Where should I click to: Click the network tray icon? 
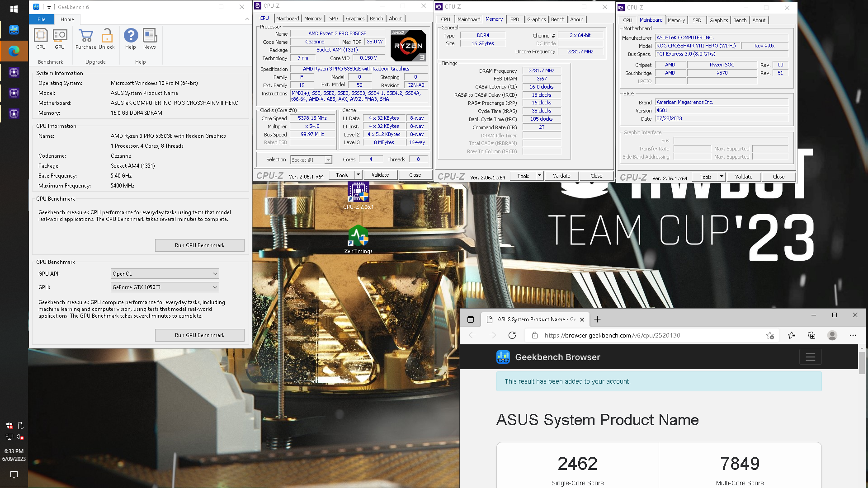click(x=9, y=437)
